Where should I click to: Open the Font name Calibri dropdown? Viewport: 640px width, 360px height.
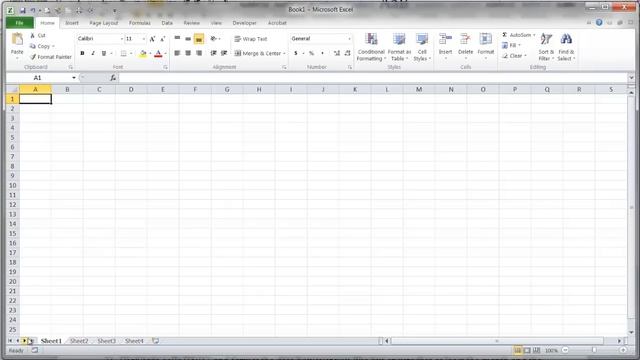point(122,39)
